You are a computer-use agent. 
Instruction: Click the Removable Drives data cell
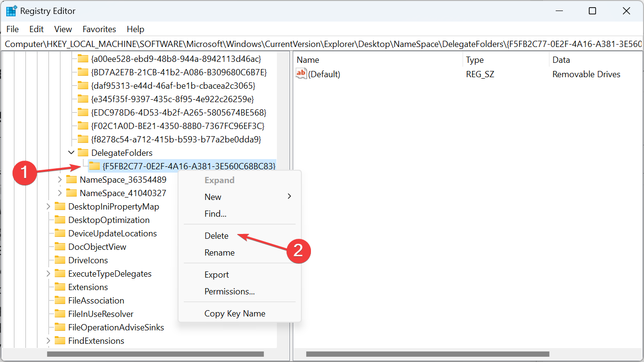click(x=586, y=74)
